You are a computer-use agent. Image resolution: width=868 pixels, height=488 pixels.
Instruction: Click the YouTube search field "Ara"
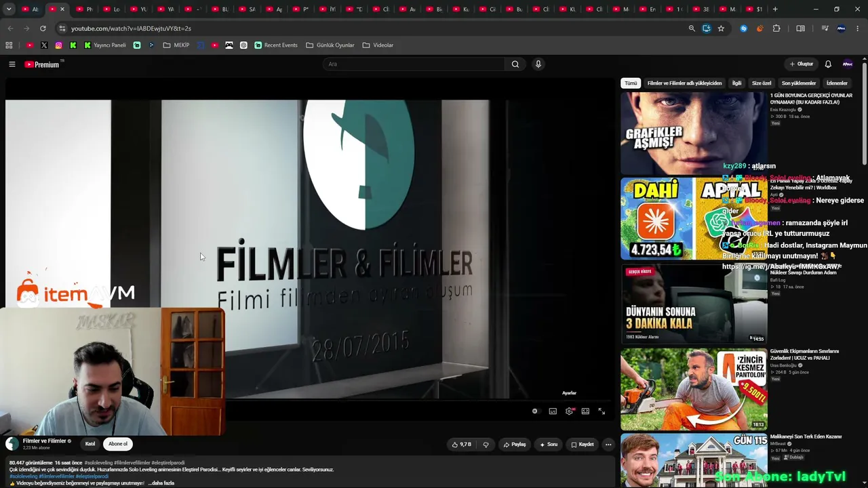coord(414,64)
